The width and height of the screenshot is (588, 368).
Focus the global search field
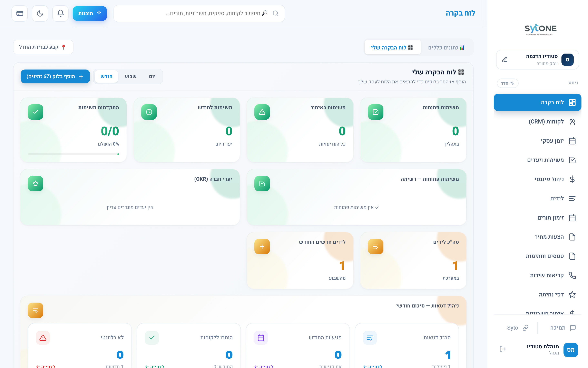[x=199, y=13]
